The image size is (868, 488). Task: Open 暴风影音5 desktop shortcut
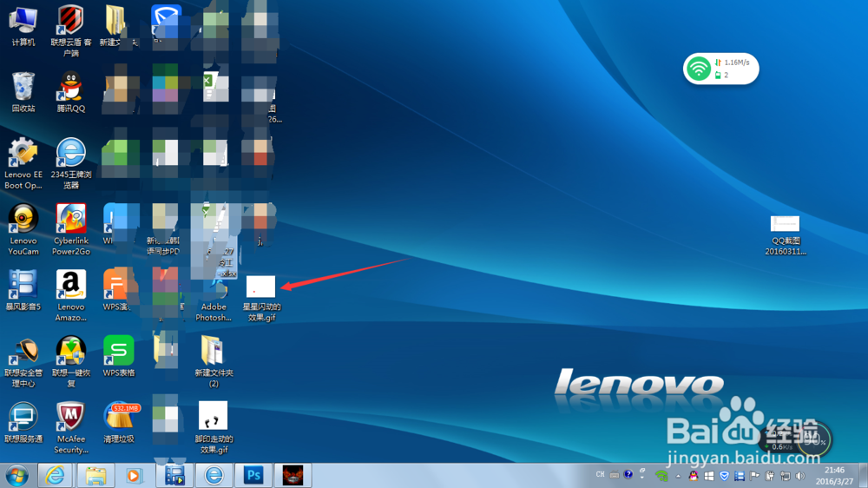coord(23,290)
